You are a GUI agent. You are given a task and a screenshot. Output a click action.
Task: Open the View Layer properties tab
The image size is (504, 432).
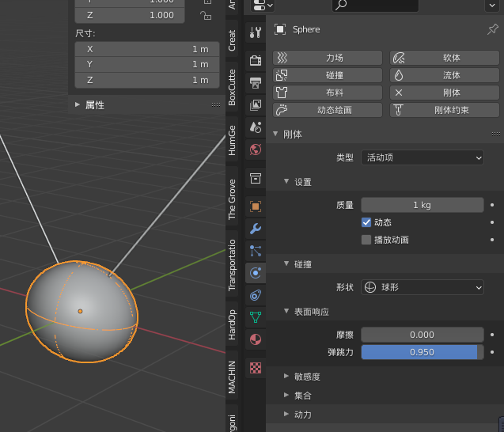tap(256, 104)
